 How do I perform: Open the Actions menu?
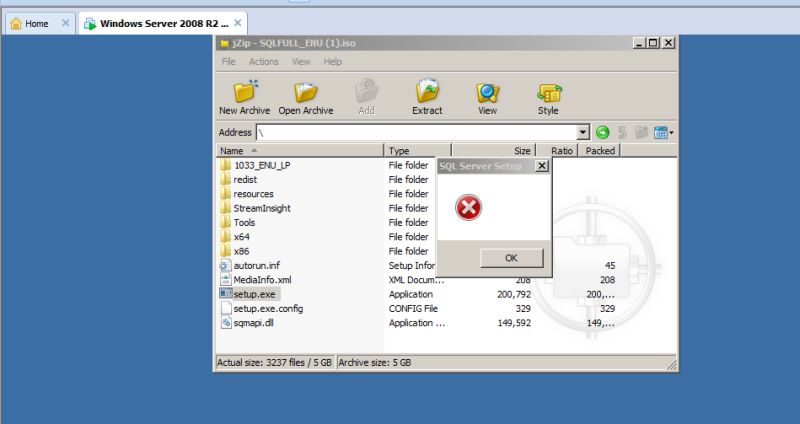[263, 62]
